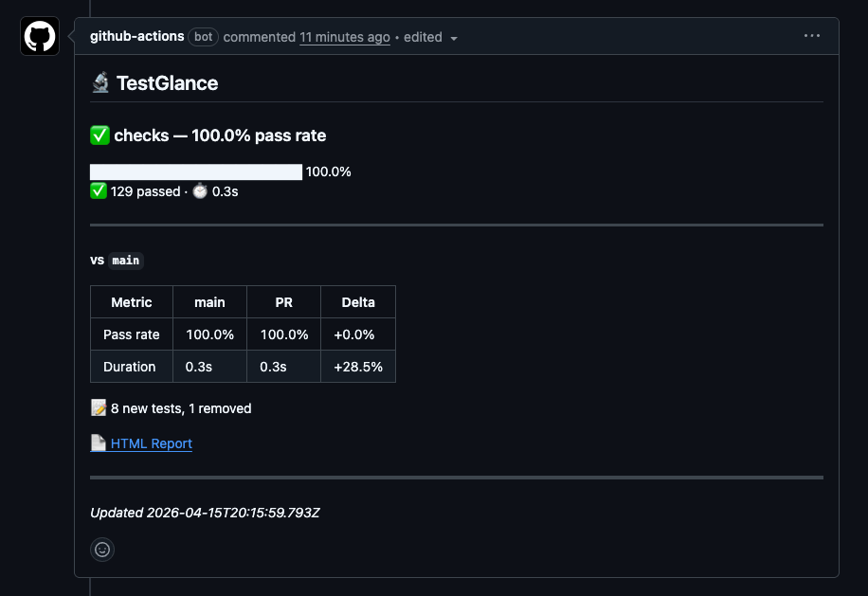The width and height of the screenshot is (868, 596).
Task: Click the green checkmark next to checks heading
Action: (x=99, y=135)
